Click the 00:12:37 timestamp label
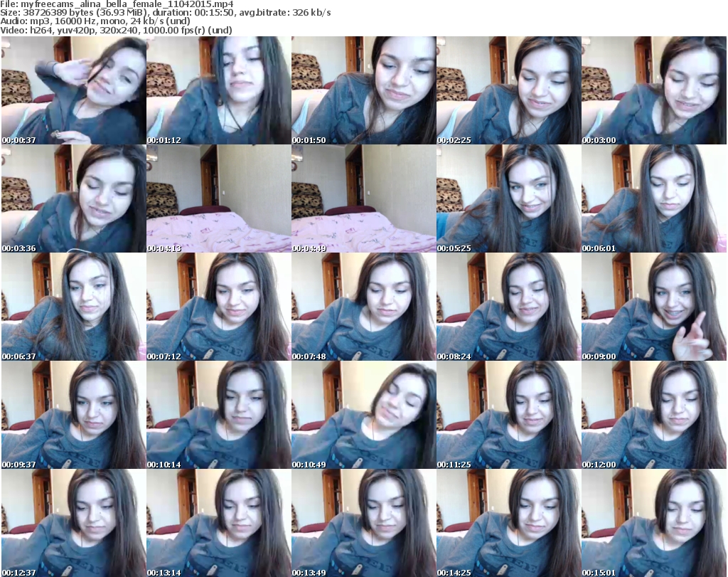 click(x=19, y=571)
